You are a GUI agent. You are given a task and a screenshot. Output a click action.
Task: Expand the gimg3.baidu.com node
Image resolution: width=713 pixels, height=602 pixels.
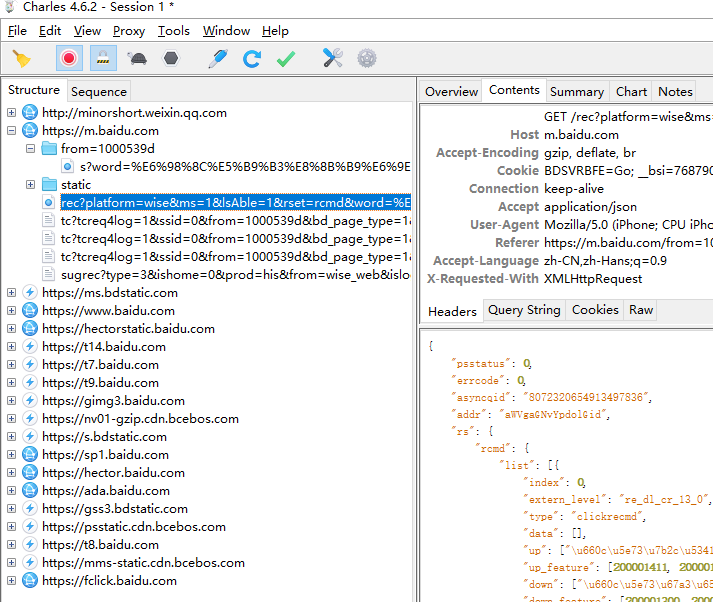pyautogui.click(x=12, y=401)
